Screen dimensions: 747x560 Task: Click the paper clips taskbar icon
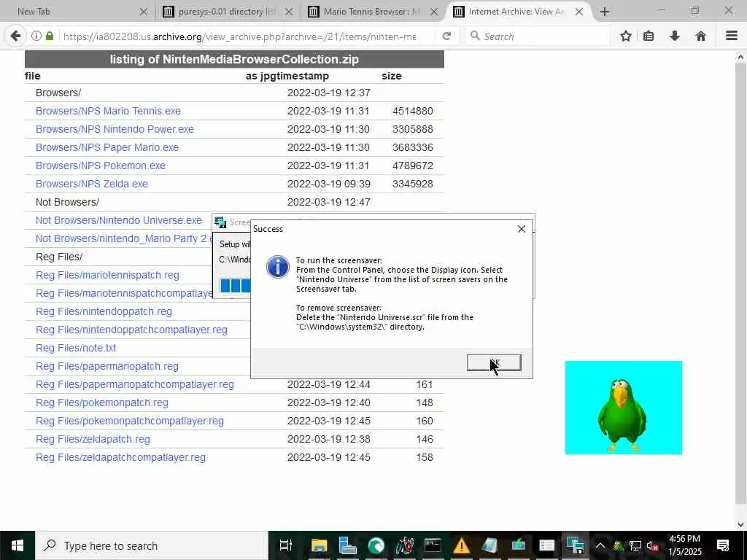tap(404, 545)
